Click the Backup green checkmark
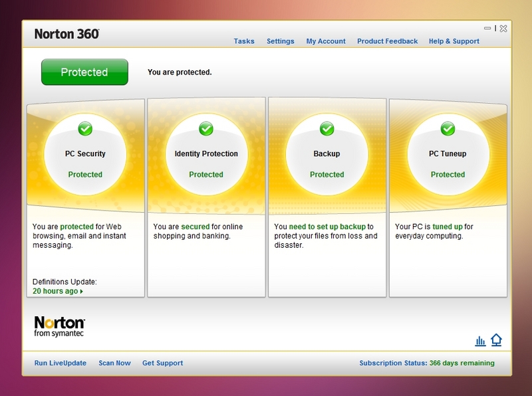 pos(327,129)
